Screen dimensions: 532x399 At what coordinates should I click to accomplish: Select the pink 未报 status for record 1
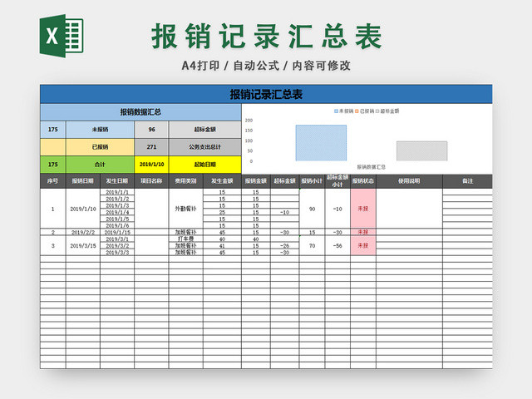pyautogui.click(x=363, y=209)
